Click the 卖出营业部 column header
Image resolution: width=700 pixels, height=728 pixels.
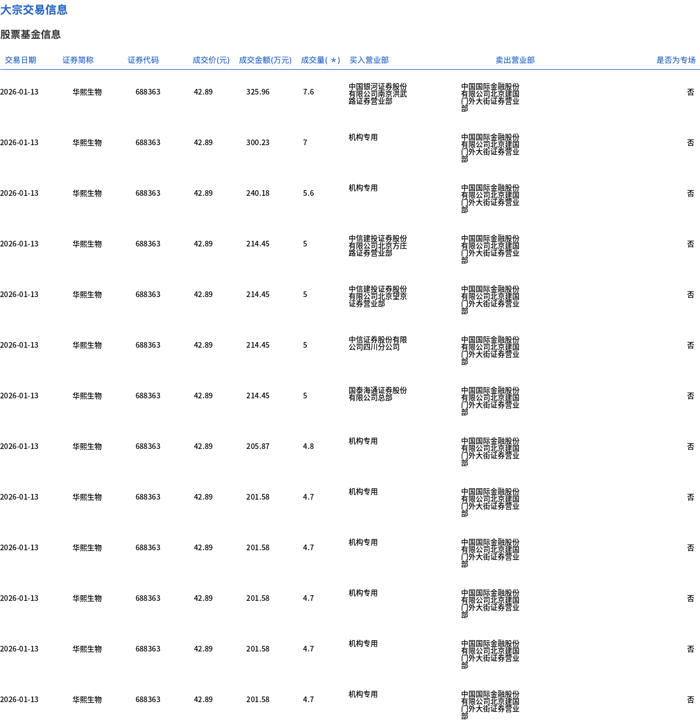coord(515,60)
